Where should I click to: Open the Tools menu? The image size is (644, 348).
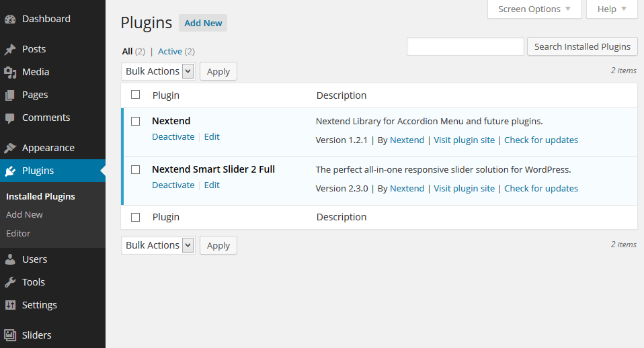(33, 282)
